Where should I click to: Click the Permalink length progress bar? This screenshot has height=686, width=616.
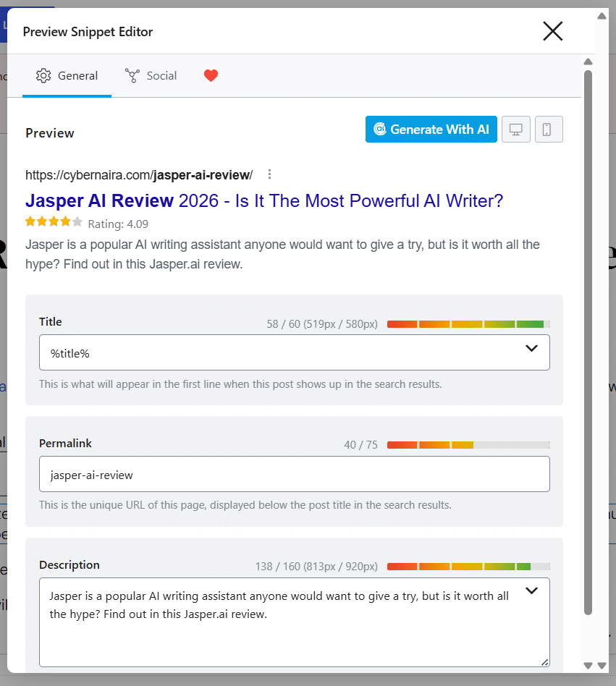pos(468,445)
